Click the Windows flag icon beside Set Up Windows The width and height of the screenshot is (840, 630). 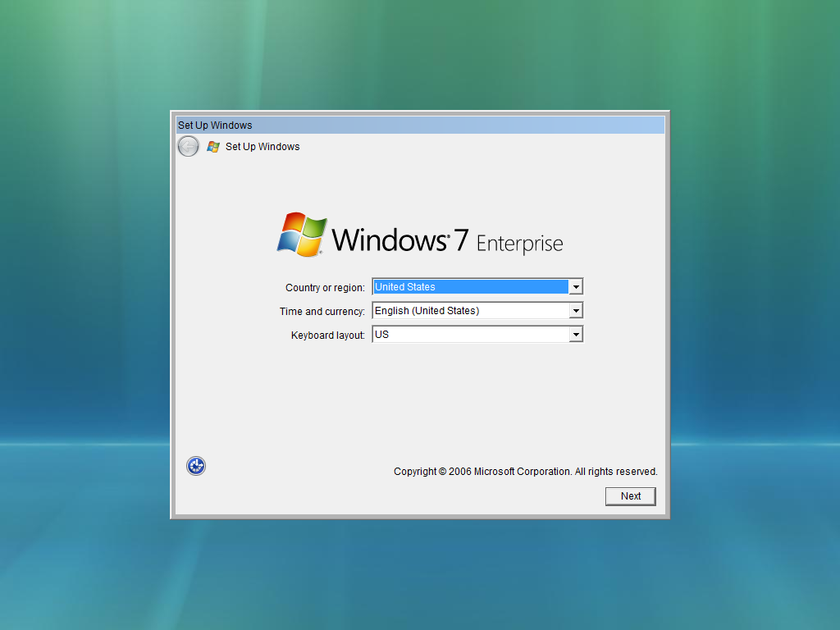pyautogui.click(x=213, y=147)
